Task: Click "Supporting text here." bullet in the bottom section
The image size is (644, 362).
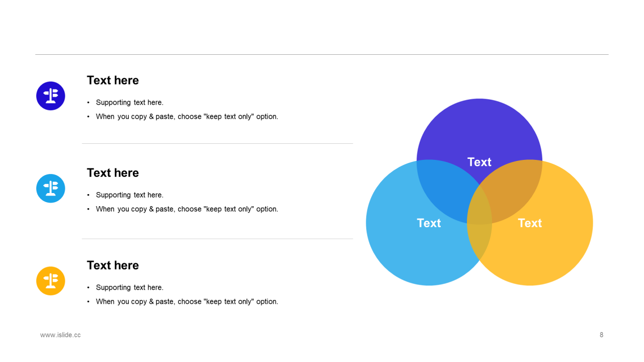Action: pos(130,288)
